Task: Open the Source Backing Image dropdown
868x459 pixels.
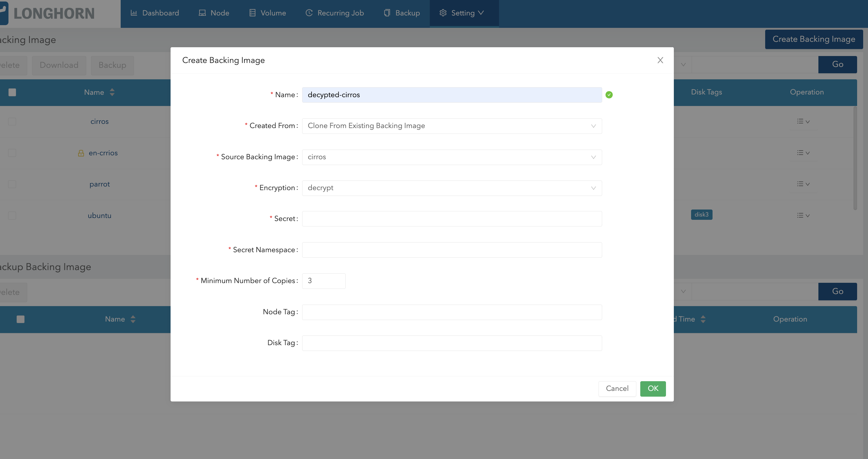Action: coord(452,157)
